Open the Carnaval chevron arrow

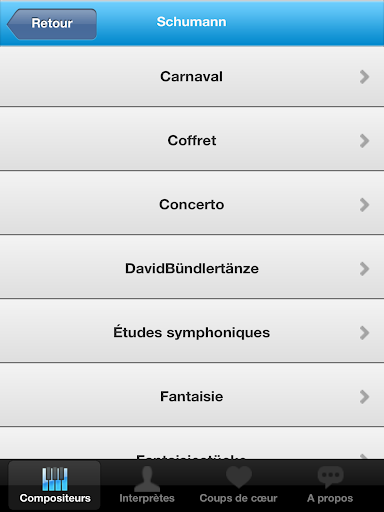tap(364, 77)
